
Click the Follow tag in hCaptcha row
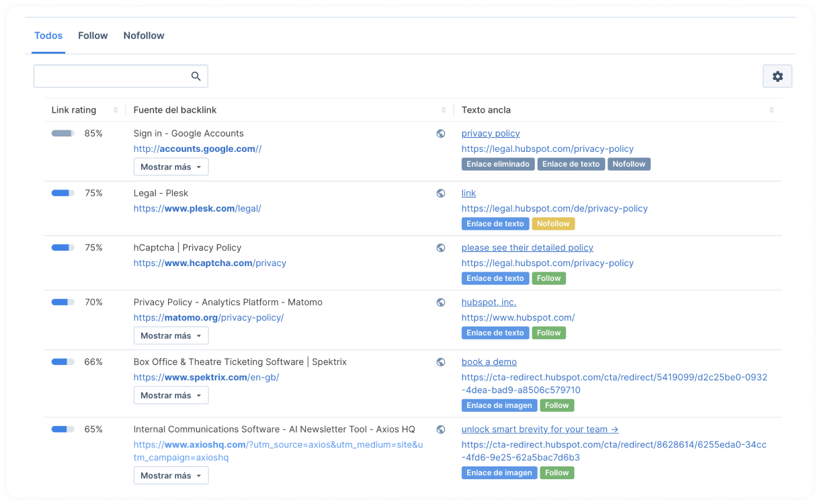click(x=549, y=278)
